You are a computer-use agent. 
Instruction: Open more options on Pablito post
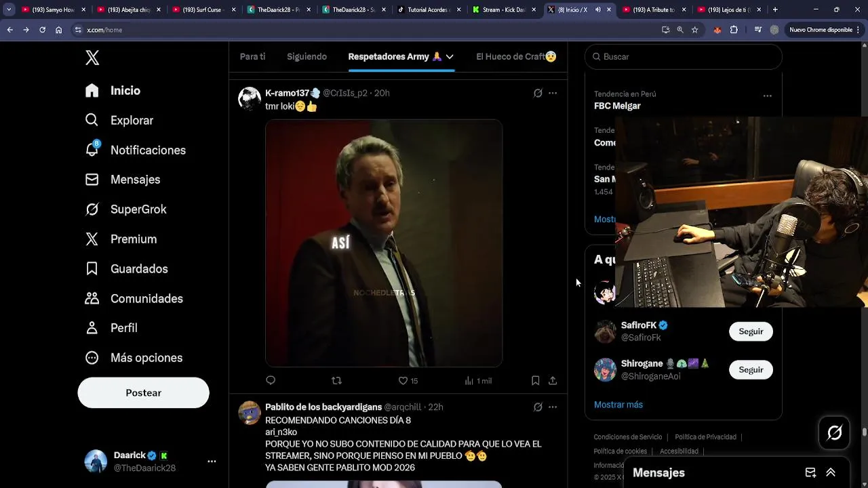click(x=553, y=407)
